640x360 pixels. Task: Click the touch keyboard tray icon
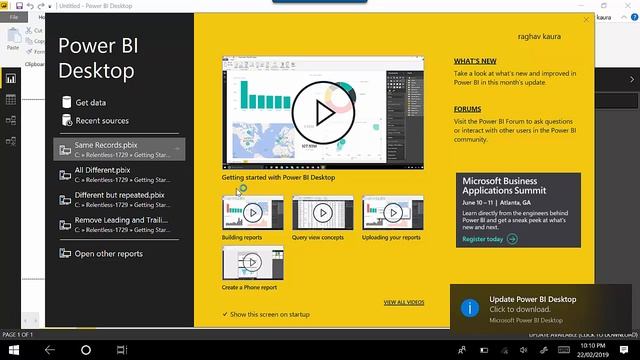pyautogui.click(x=564, y=350)
